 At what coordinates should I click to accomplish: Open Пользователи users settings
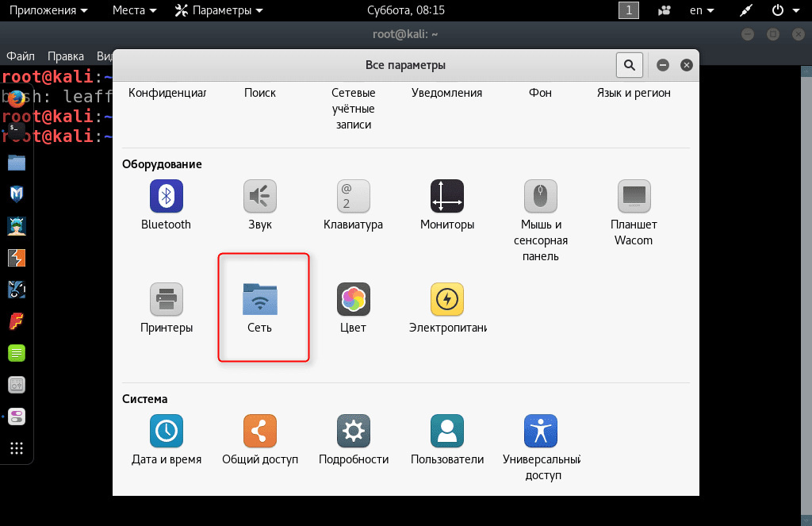(447, 440)
